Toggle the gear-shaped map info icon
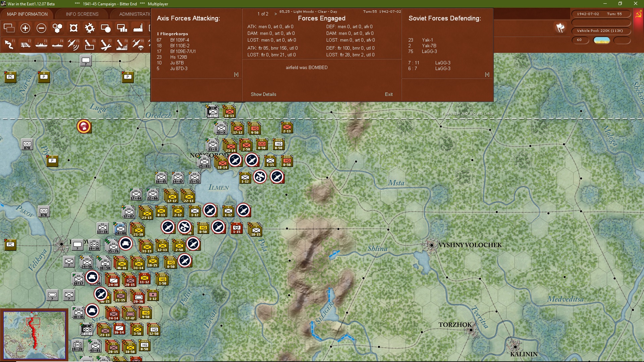Viewport: 644px width, 362px height. [x=90, y=28]
